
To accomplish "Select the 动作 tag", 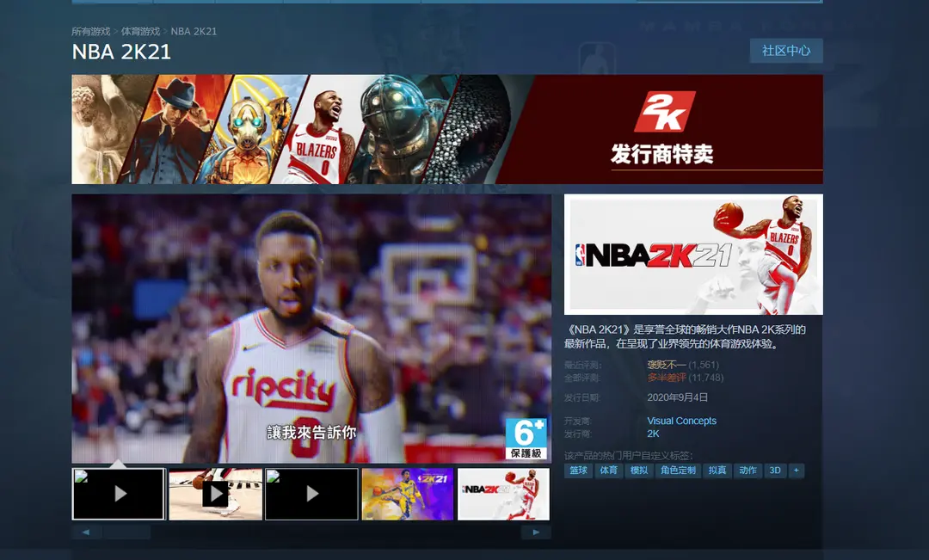I will pyautogui.click(x=748, y=471).
